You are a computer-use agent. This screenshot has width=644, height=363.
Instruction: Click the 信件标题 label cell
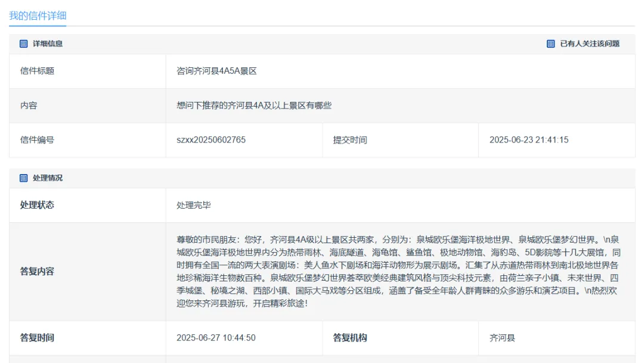click(x=88, y=71)
